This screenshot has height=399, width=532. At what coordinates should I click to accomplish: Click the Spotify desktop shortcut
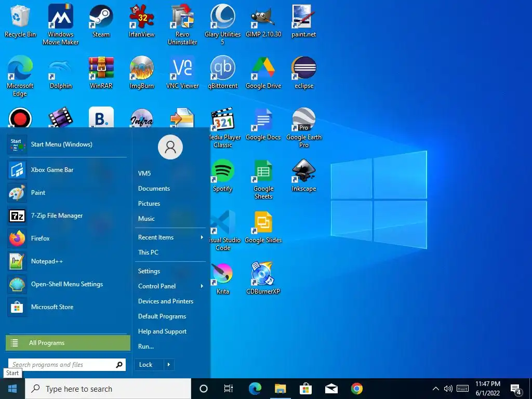[x=222, y=176]
